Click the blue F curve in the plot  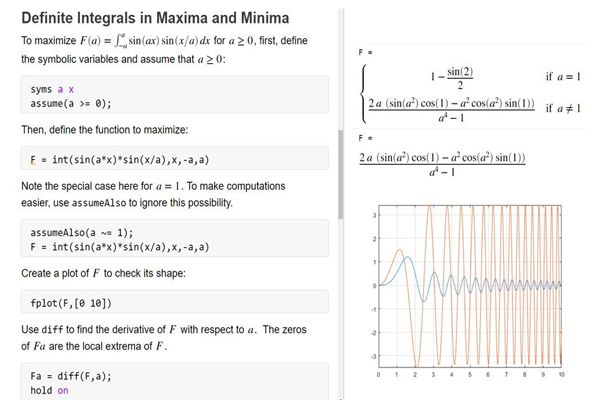coord(408,258)
